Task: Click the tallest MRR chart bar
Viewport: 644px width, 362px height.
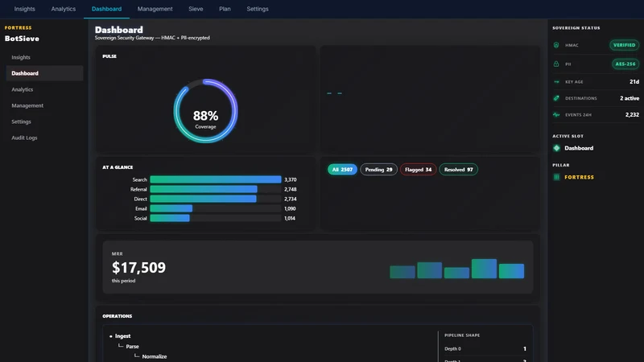Action: [484, 269]
